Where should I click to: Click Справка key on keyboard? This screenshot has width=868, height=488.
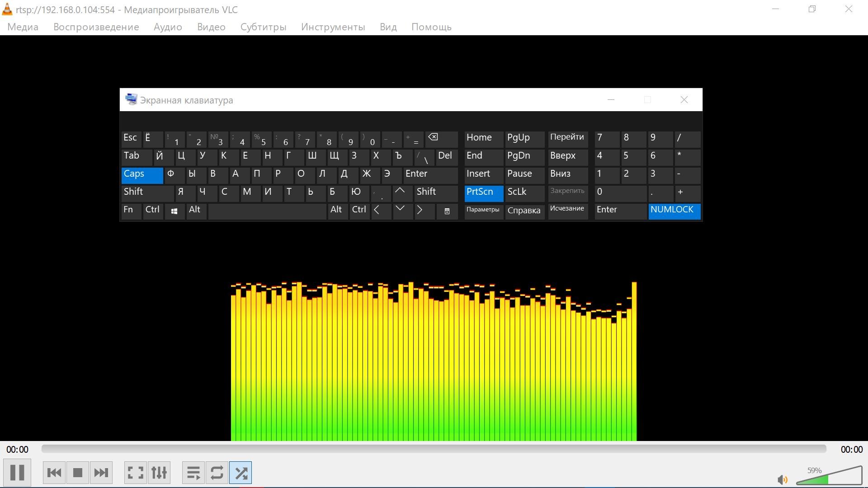point(524,211)
